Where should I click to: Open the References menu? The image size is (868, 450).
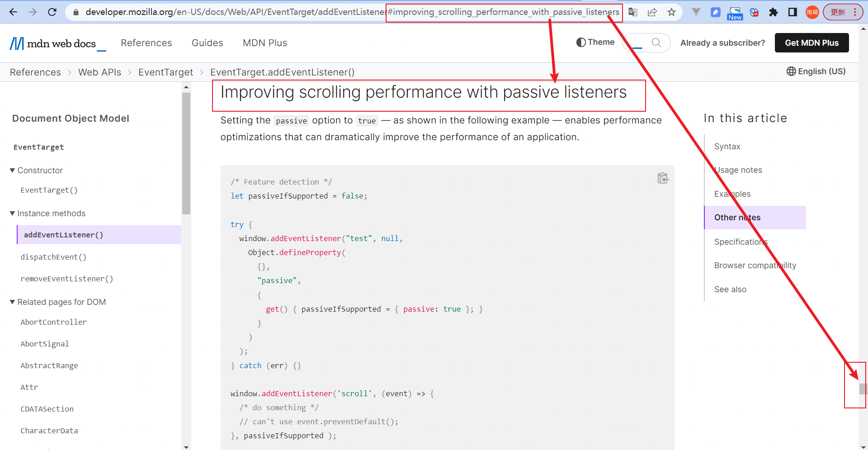point(146,43)
